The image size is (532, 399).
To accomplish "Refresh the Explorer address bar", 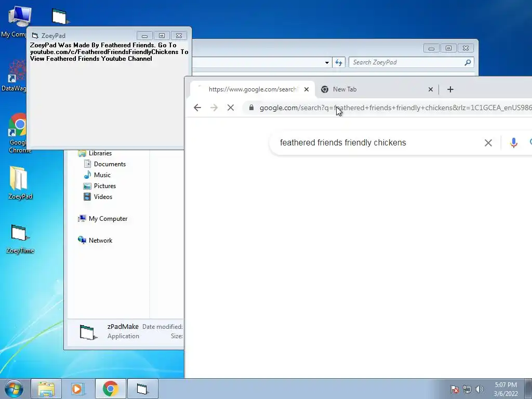I will point(339,62).
